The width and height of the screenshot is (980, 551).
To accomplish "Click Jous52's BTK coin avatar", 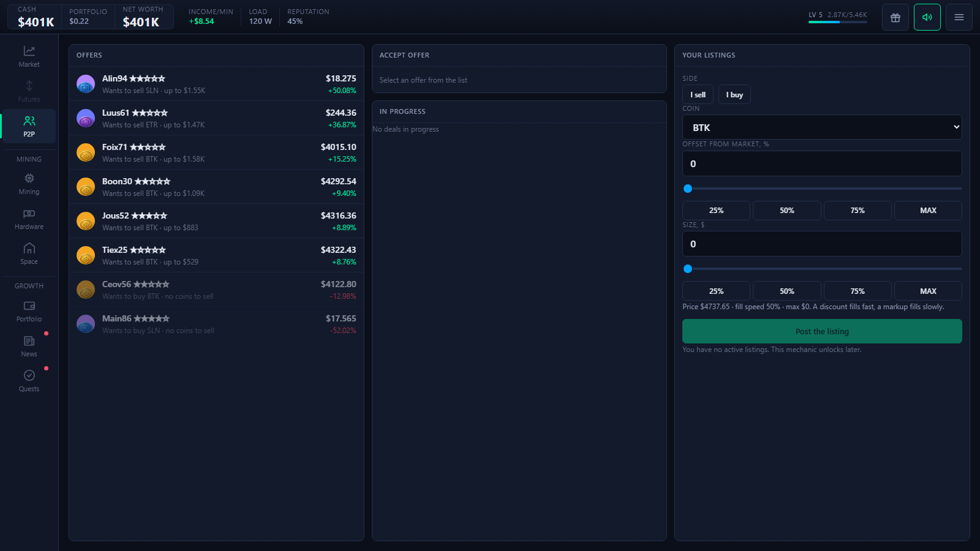I will [x=86, y=221].
